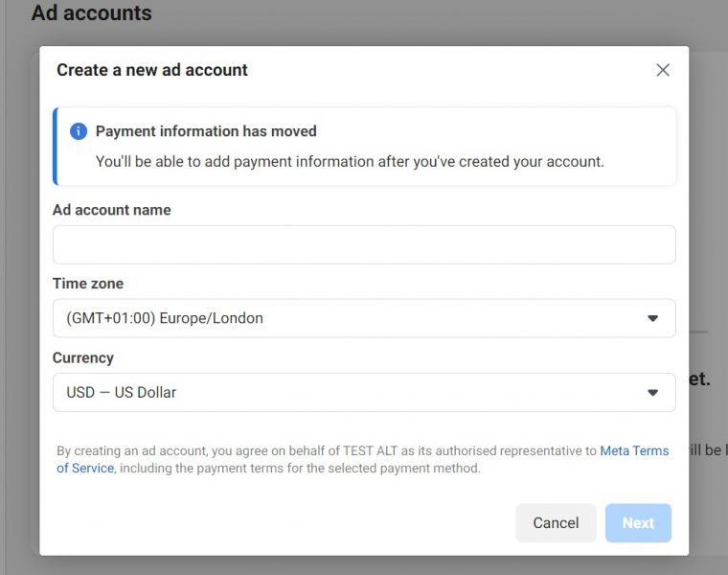Click the 'Payment information has moved' heading

pos(206,131)
